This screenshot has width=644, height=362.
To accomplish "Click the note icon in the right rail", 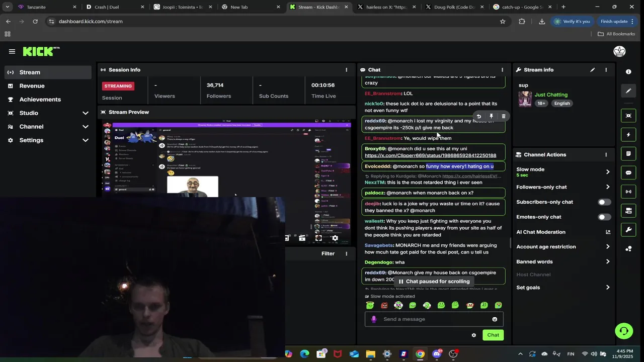I will coord(628,153).
